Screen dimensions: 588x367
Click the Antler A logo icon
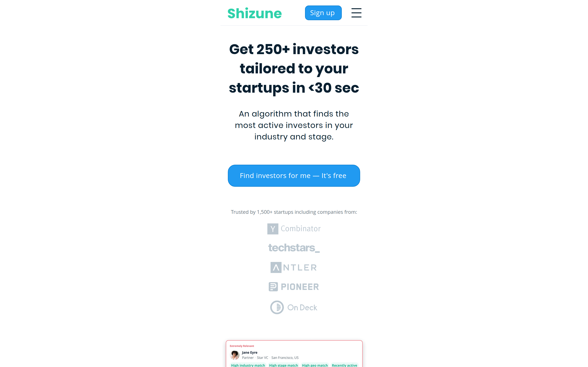tap(276, 267)
